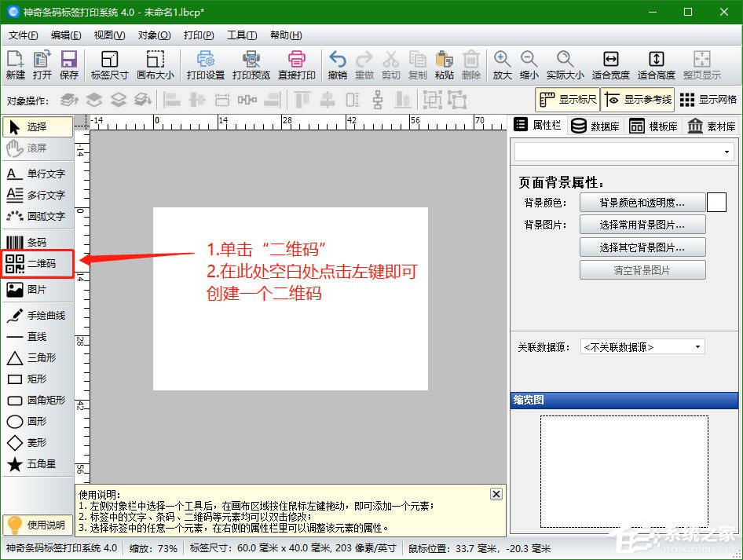Pick the 圆角矩形 rounded rectangle tool
This screenshot has width=743, height=560.
pyautogui.click(x=36, y=401)
